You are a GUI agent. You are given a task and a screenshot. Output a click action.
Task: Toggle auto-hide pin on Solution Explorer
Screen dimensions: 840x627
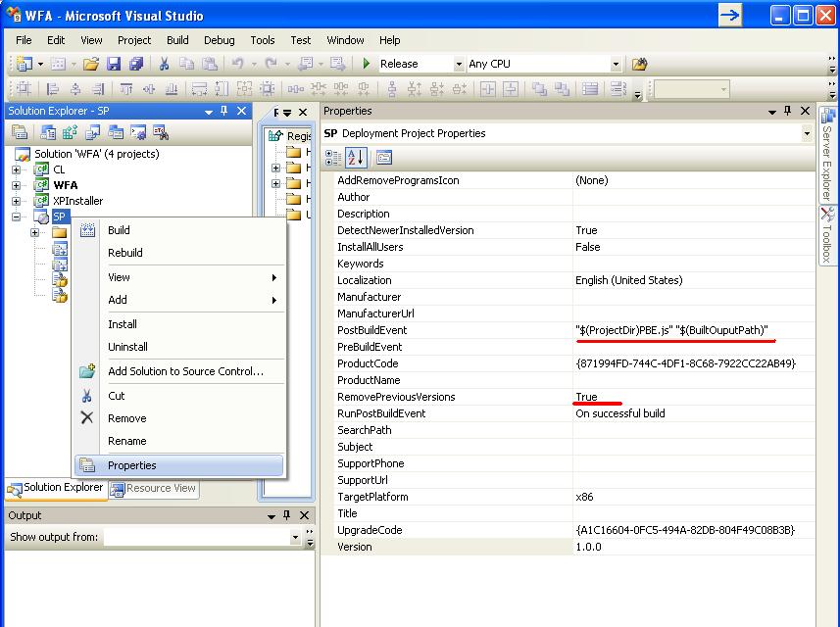(223, 111)
